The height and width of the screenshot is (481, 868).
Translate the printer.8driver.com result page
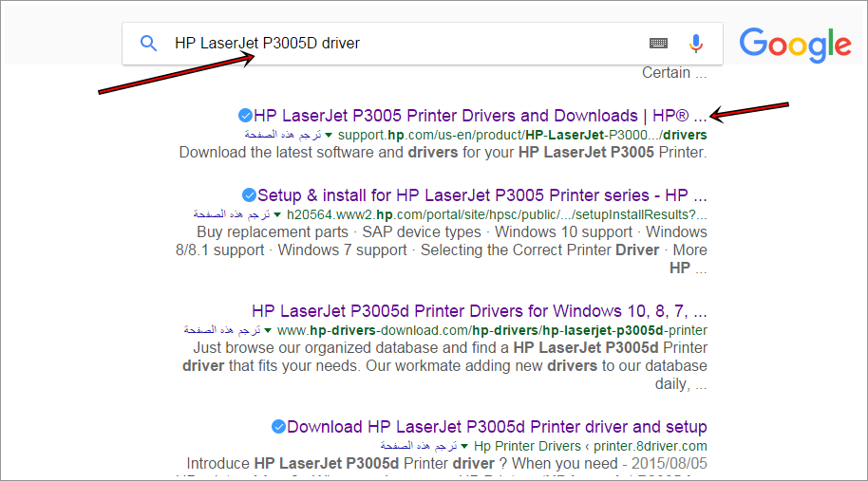[x=419, y=446]
